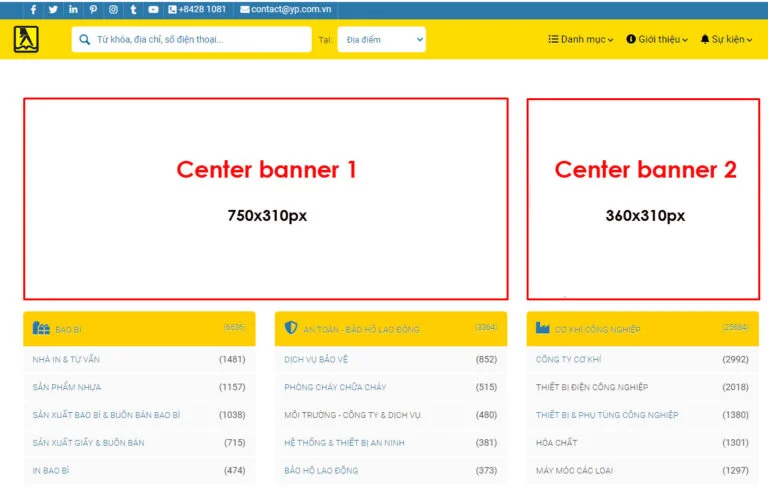
Task: Open the YouTube channel icon
Action: pyautogui.click(x=153, y=9)
